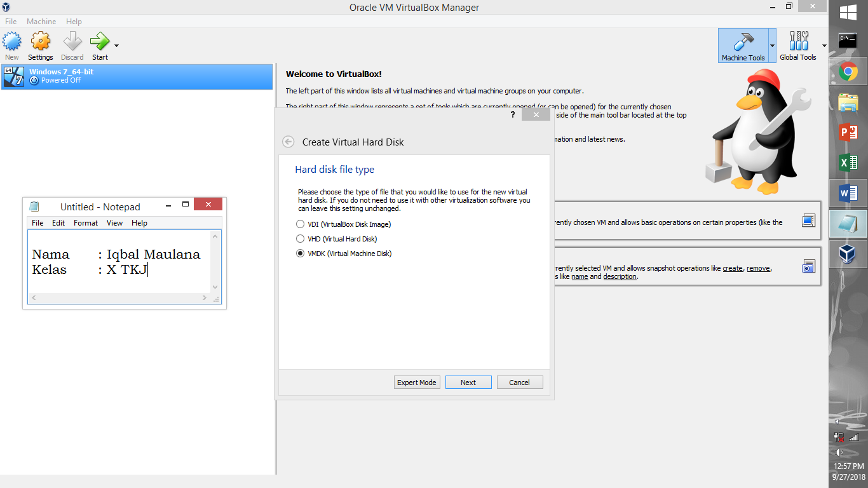
Task: Click the Welcome to VirtualBox! heading
Action: pyautogui.click(x=334, y=74)
